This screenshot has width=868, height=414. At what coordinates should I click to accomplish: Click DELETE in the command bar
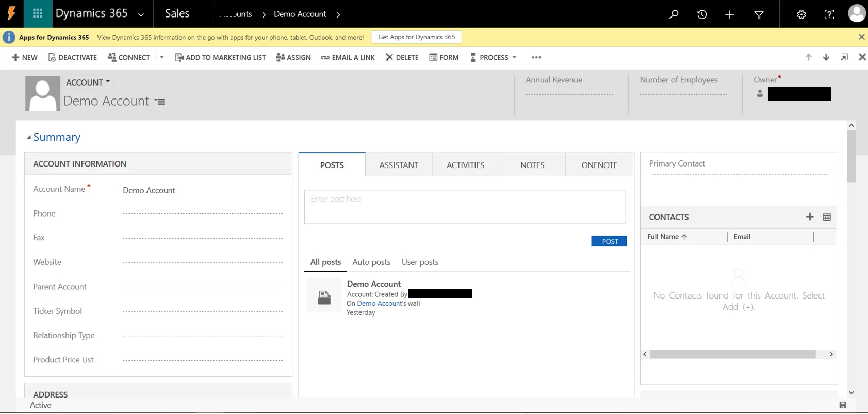pyautogui.click(x=402, y=57)
